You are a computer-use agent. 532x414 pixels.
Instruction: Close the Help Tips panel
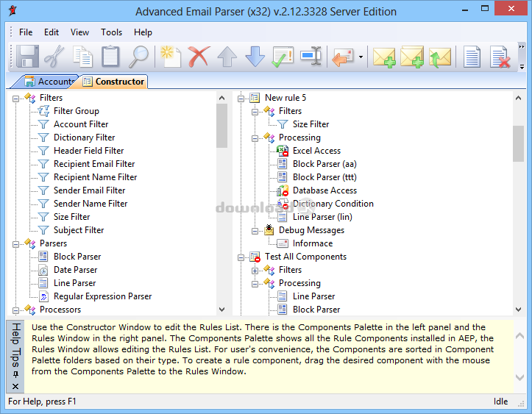coord(15,386)
